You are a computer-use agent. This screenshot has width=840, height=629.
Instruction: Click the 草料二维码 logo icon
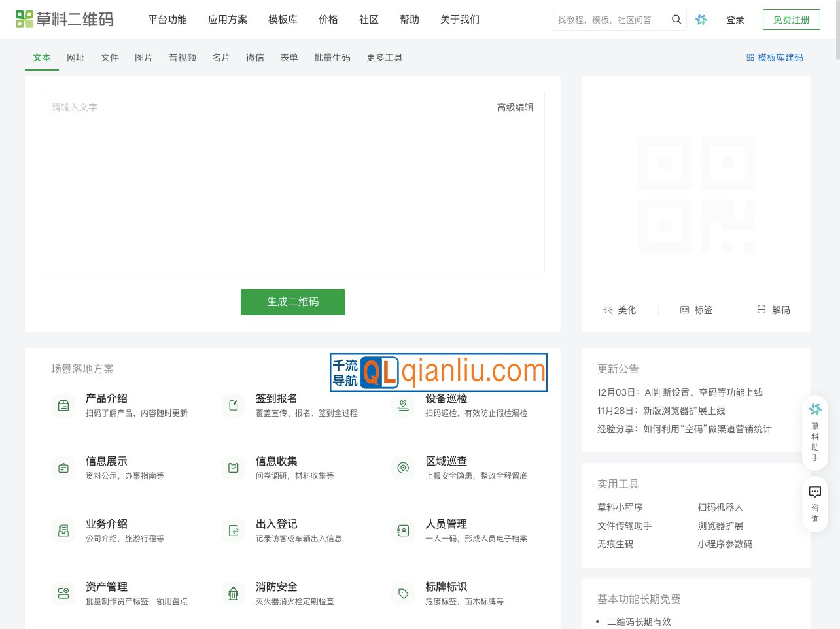[x=25, y=19]
